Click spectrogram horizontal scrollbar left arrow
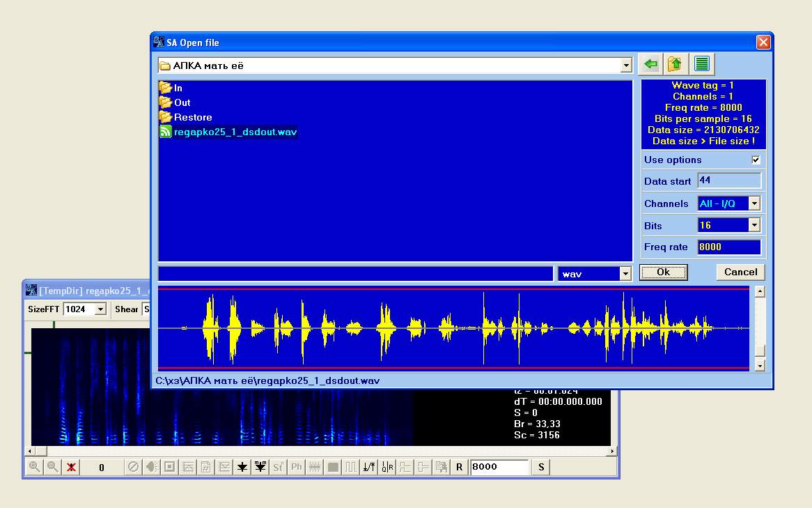812x508 pixels. [30, 451]
